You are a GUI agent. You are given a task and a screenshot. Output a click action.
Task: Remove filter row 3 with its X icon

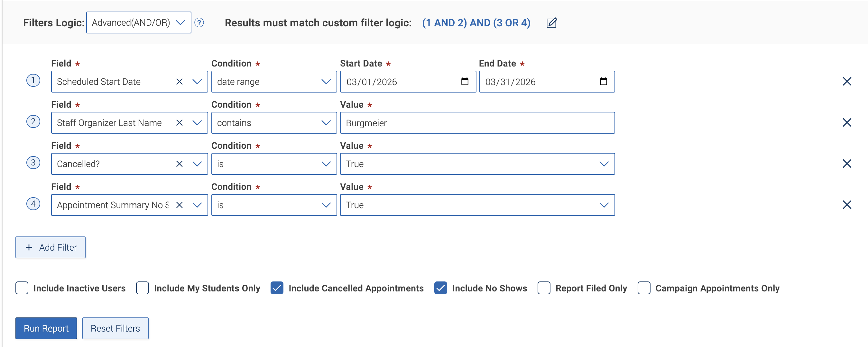[847, 164]
